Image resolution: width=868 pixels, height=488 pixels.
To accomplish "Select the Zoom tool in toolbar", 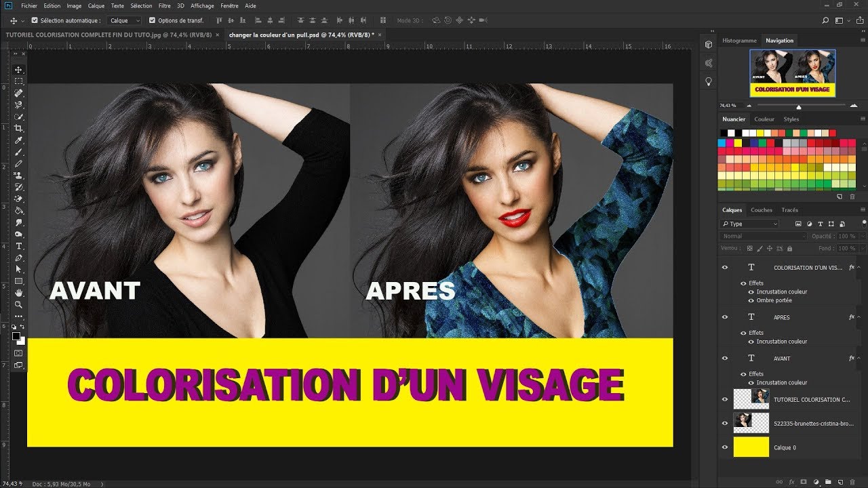I will point(18,304).
